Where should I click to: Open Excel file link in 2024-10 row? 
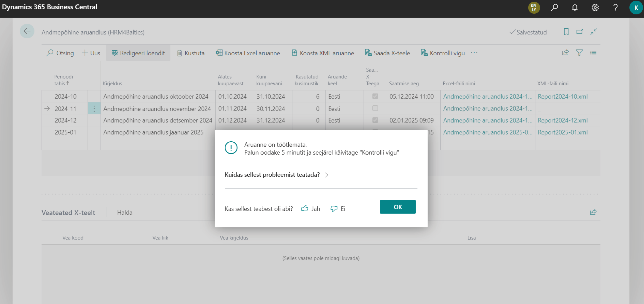tap(488, 96)
